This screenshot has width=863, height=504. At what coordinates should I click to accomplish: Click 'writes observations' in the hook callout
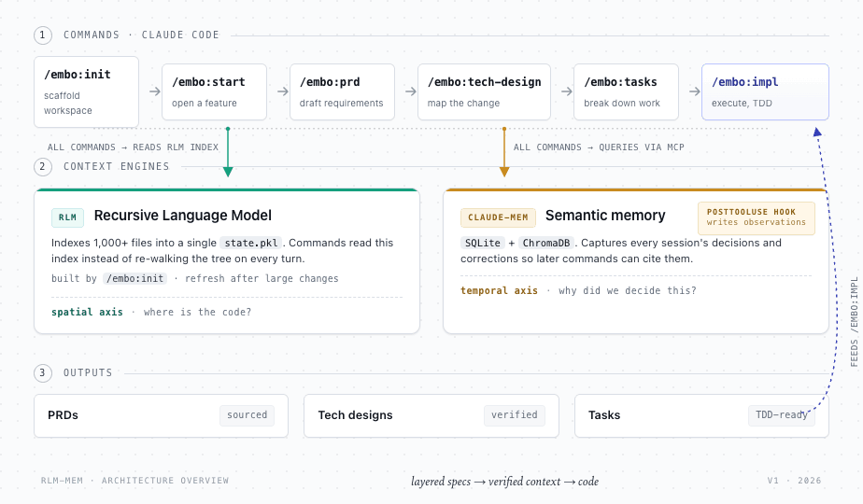coord(757,222)
